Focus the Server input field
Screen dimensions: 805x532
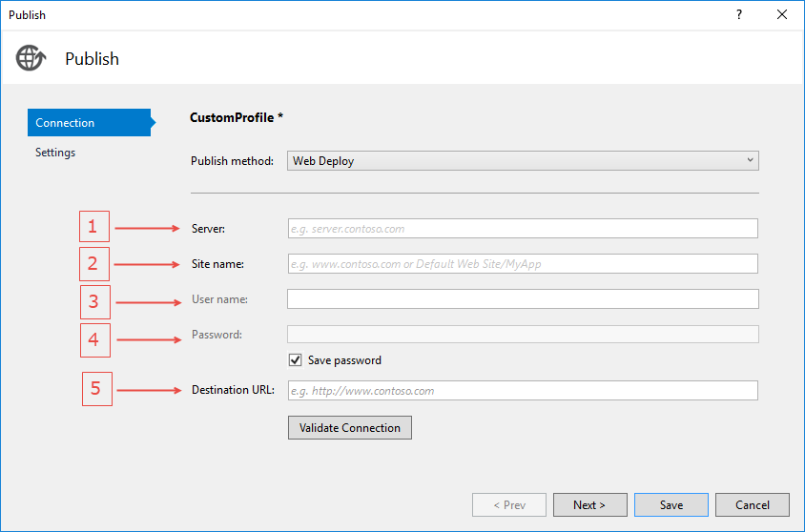click(523, 229)
